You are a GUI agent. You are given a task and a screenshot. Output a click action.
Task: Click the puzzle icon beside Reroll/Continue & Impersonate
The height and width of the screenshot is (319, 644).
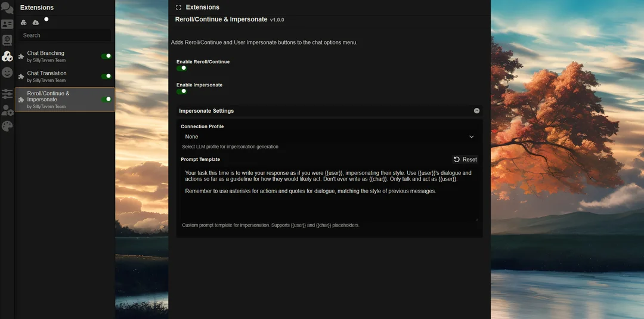coord(21,100)
